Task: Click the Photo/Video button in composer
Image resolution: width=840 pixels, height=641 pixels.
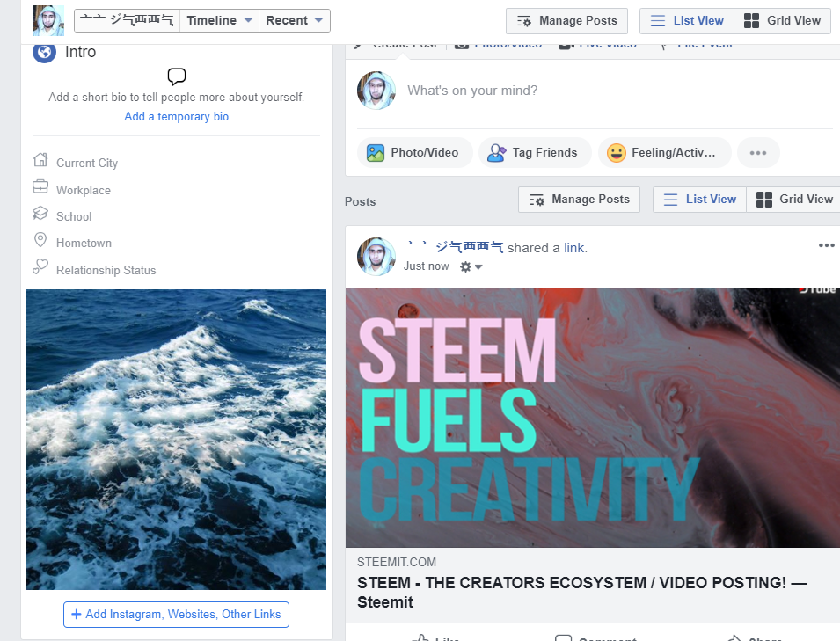Action: (415, 153)
